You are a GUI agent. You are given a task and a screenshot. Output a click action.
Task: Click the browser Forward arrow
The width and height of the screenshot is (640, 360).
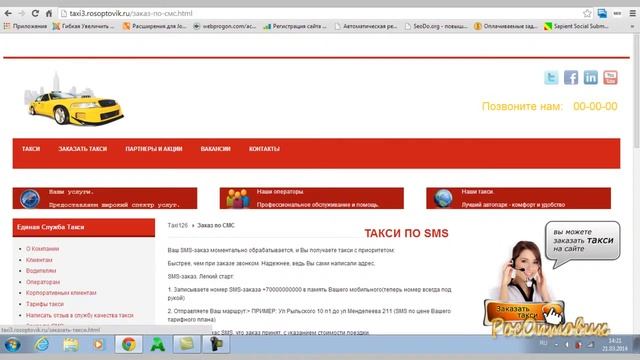(22, 13)
